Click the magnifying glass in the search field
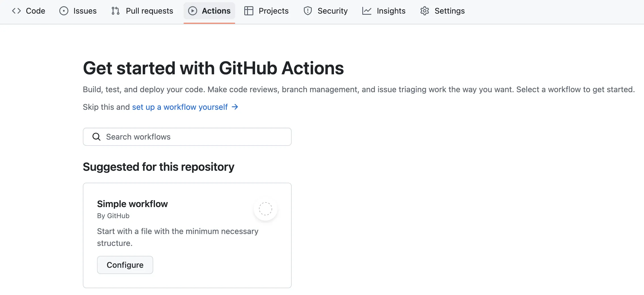This screenshot has width=644, height=295. (96, 137)
